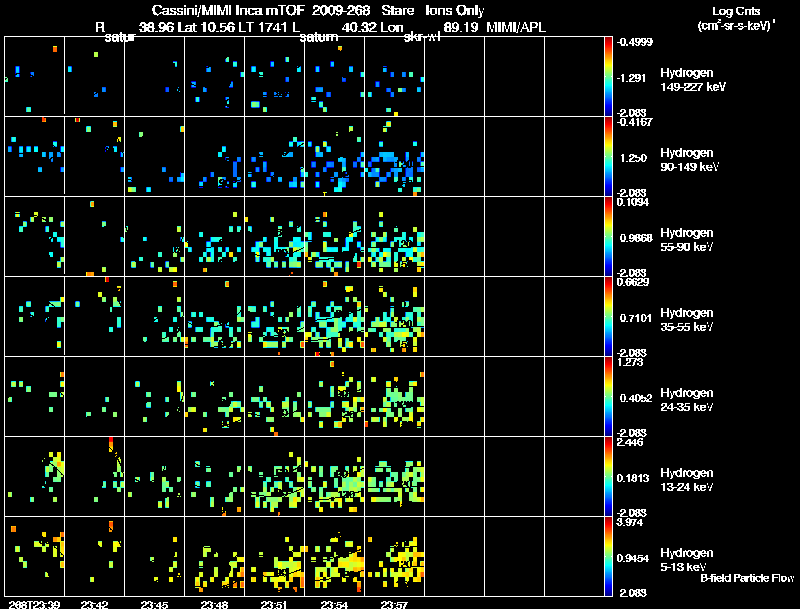
Task: Click the '0.7101' colorbar value
Action: tap(636, 318)
